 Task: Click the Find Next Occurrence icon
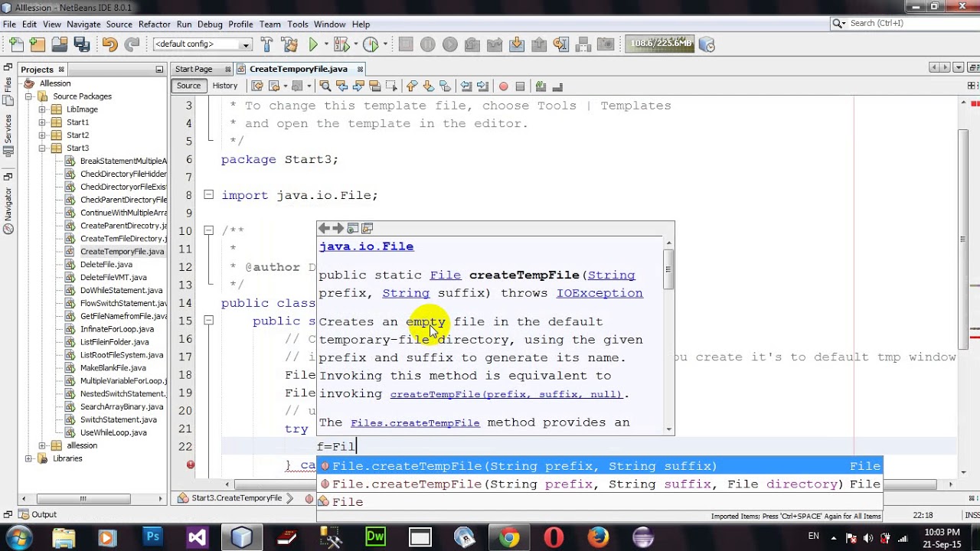(x=358, y=86)
